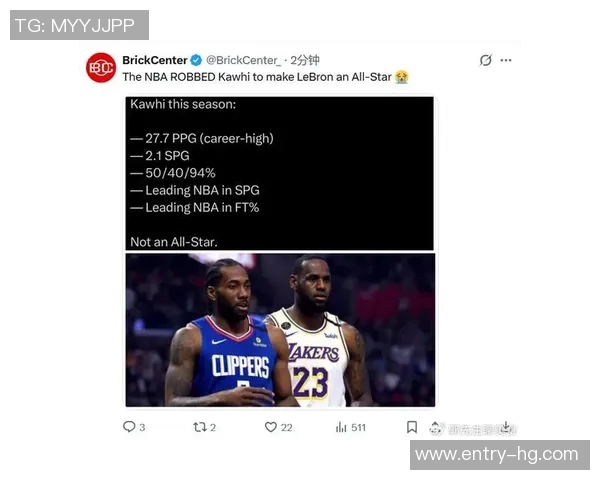View the post analytics bar-chart icon

tap(341, 427)
